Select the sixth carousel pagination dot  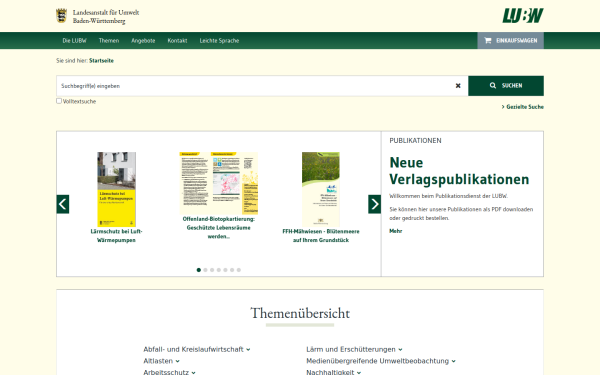(232, 270)
